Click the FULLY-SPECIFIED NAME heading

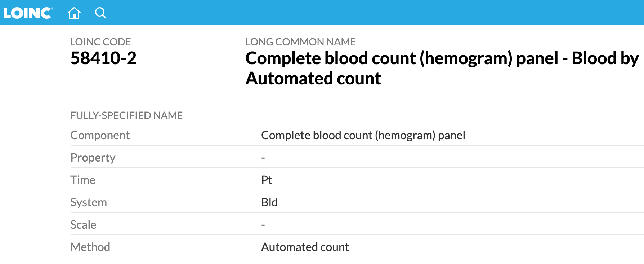[126, 115]
